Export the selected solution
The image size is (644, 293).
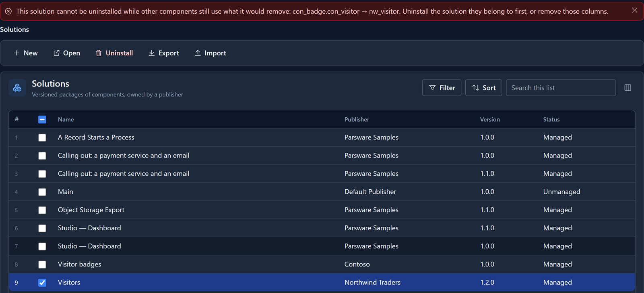point(164,53)
